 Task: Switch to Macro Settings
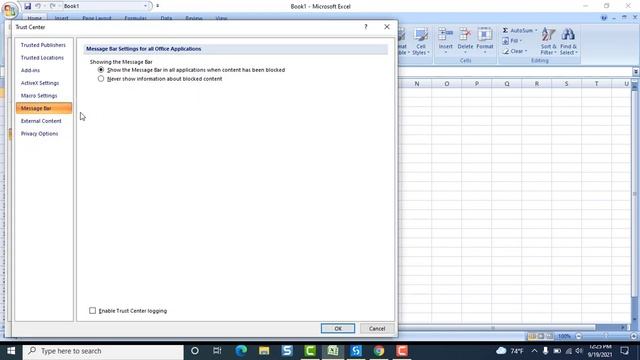[x=39, y=96]
